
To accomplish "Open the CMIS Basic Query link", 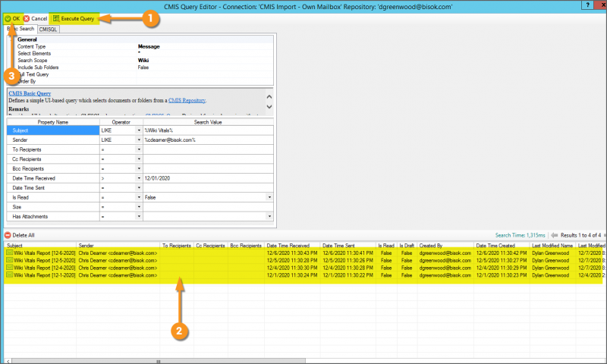I will tap(30, 93).
